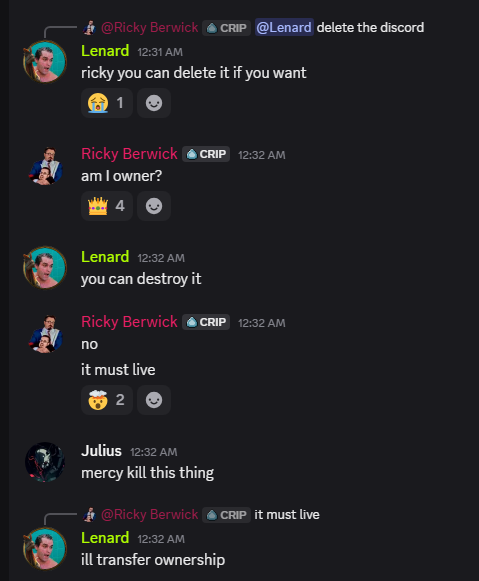Click the CRIP tag in the top reply preview
479x581 pixels.
coord(226,28)
